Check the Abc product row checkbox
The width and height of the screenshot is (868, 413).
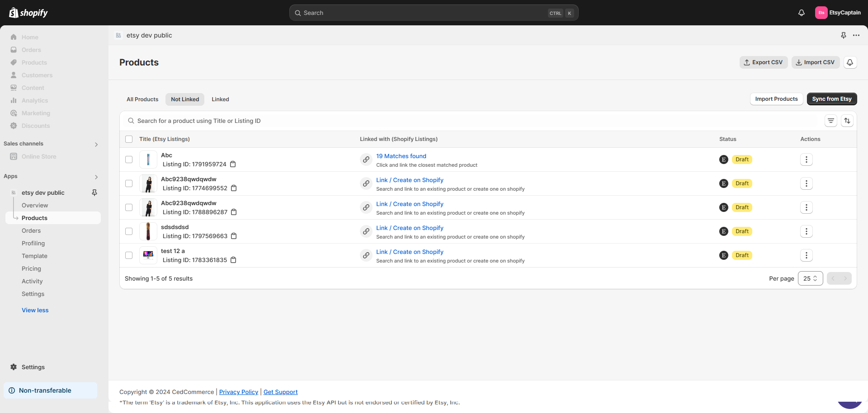pos(129,160)
